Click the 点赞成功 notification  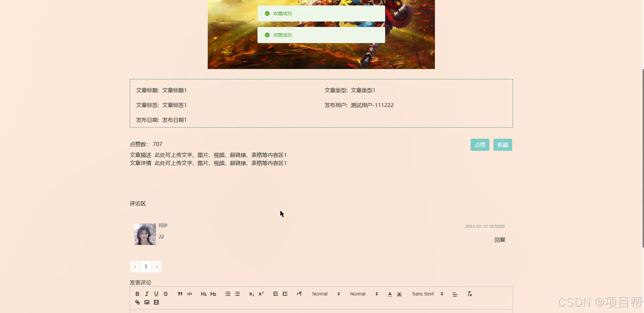pyautogui.click(x=321, y=35)
